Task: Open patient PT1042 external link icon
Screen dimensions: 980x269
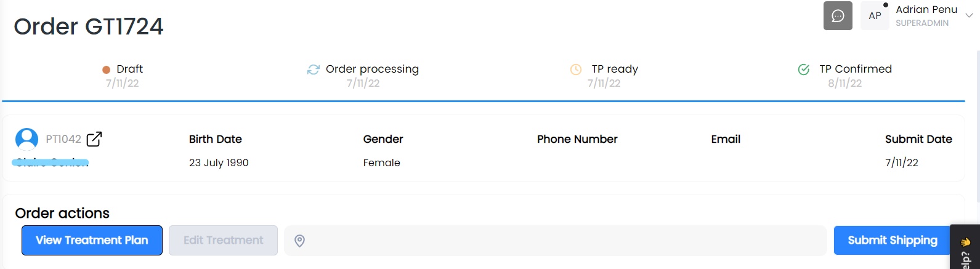Action: click(x=94, y=139)
